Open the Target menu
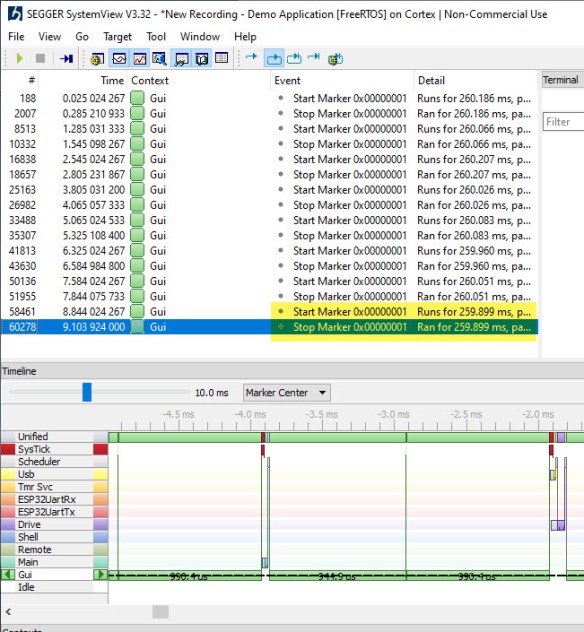Viewport: 584px width, 632px height. 117,37
